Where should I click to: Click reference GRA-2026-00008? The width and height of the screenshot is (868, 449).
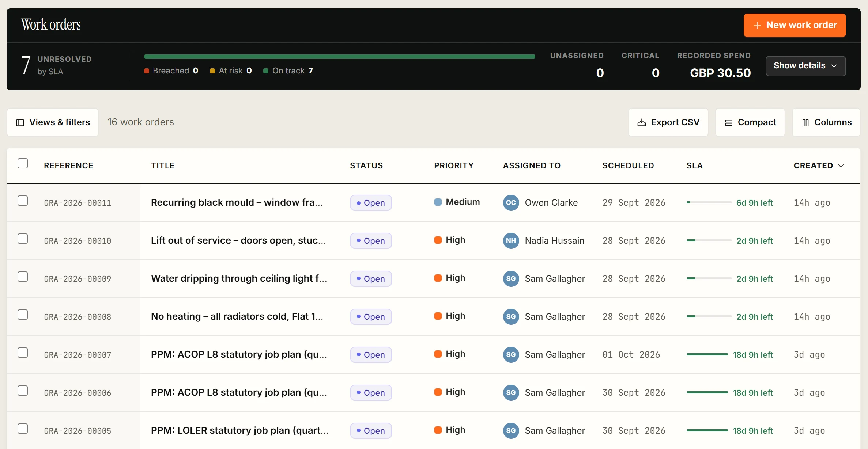click(78, 317)
